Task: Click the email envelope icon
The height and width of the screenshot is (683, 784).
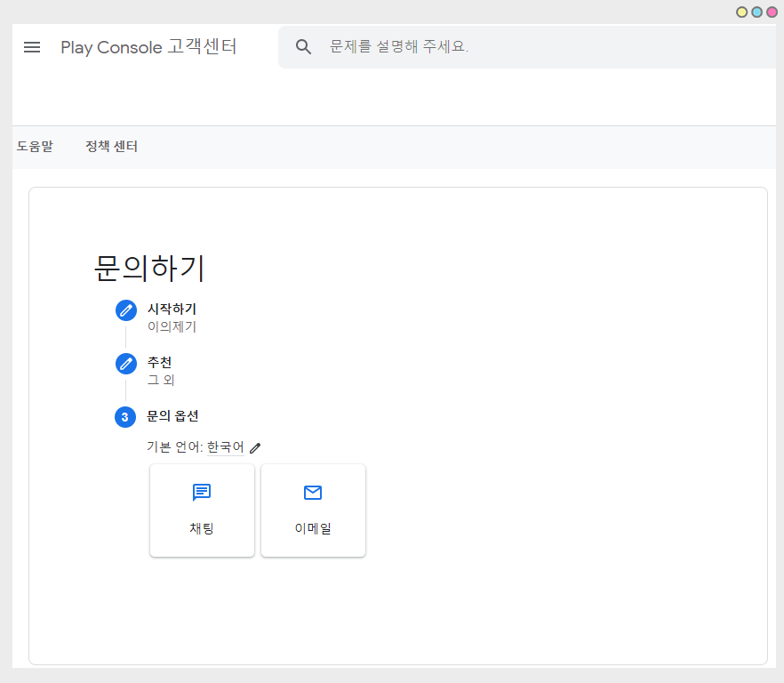Action: (313, 493)
